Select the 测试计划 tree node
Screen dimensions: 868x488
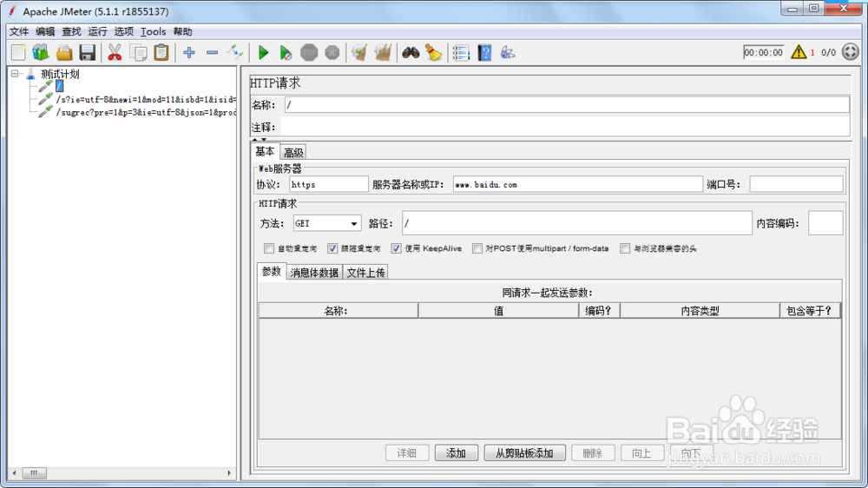[x=60, y=74]
